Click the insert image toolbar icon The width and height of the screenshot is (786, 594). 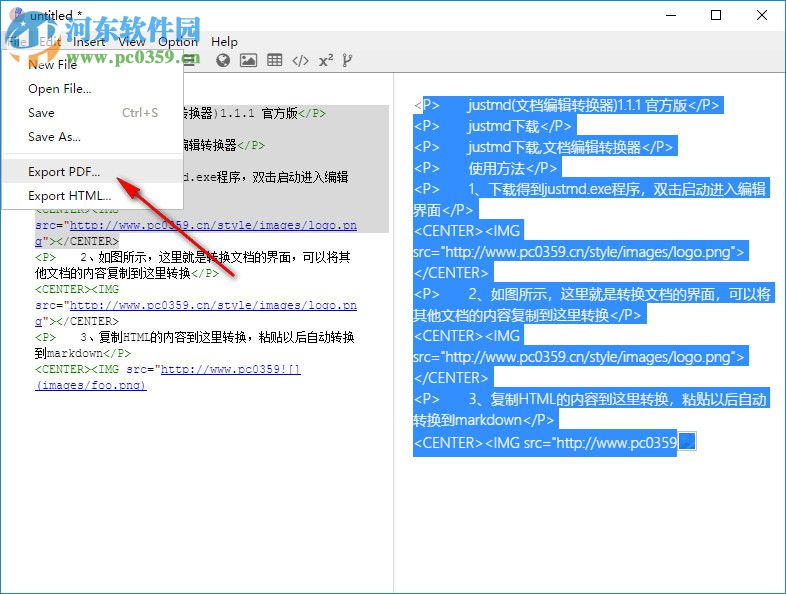click(x=248, y=61)
